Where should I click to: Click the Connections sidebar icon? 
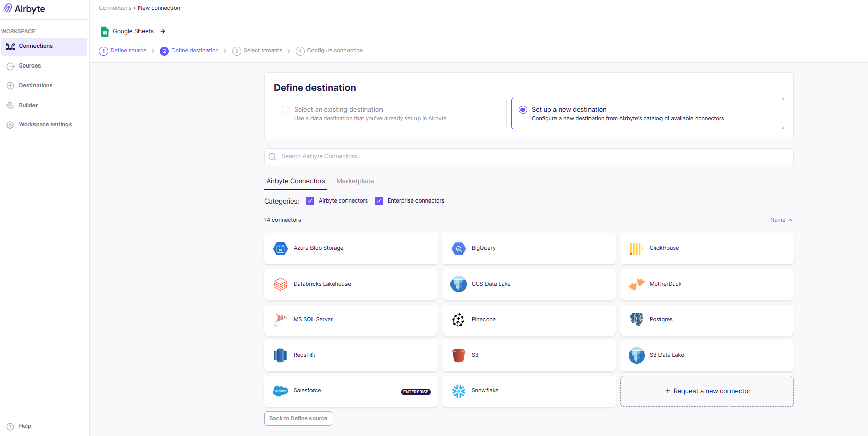[10, 47]
